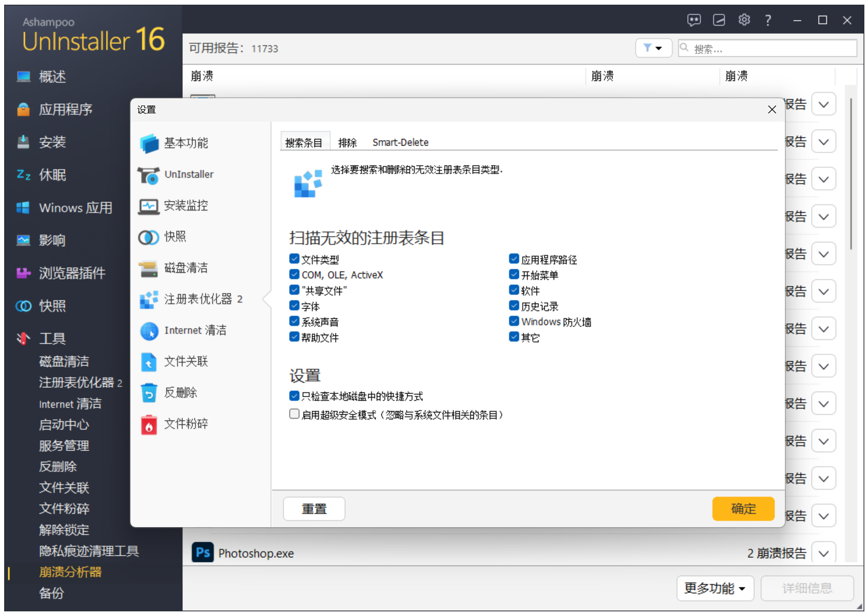Uncheck the 开始菜单 checkbox
Image resolution: width=868 pixels, height=615 pixels.
pyautogui.click(x=514, y=274)
